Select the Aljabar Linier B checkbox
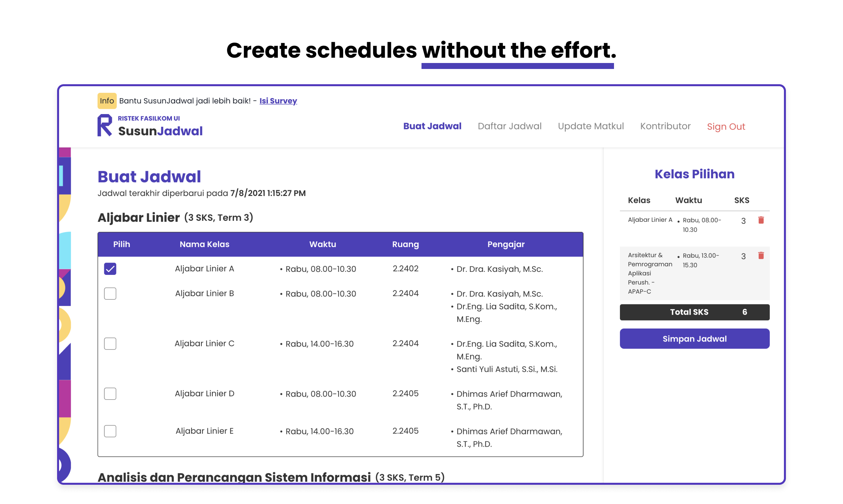This screenshot has height=504, width=843. pos(110,293)
